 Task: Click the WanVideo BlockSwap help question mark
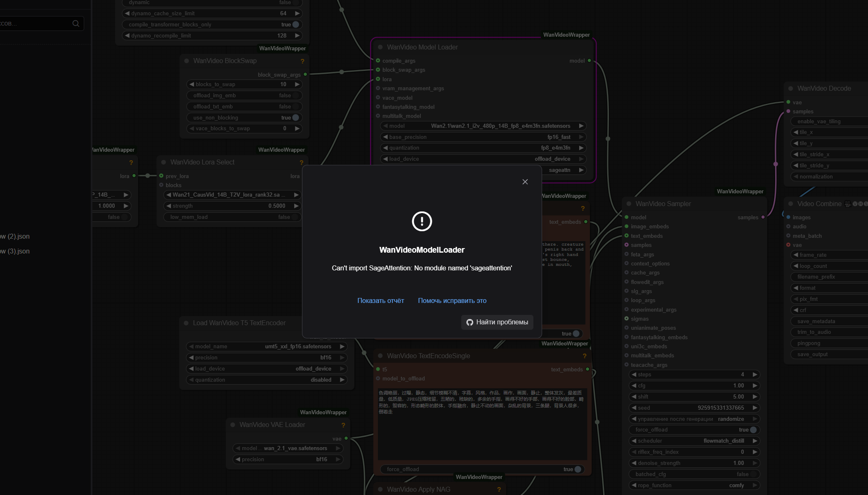[x=302, y=61]
